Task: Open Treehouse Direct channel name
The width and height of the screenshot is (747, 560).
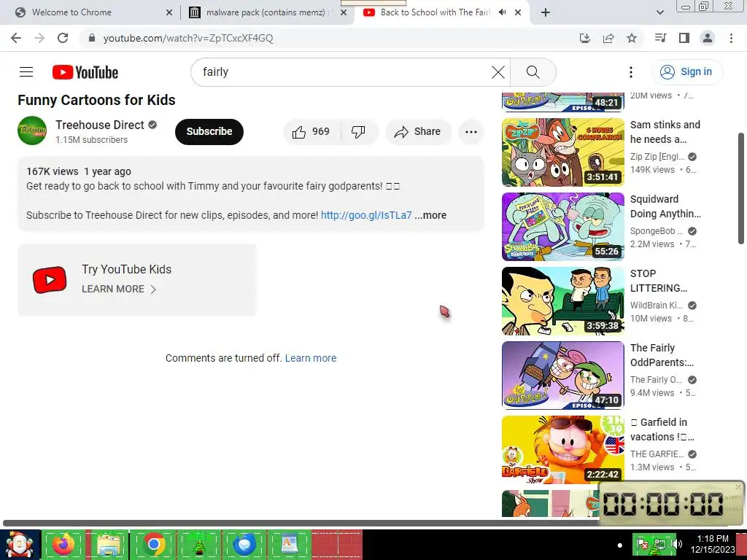Action: click(99, 125)
